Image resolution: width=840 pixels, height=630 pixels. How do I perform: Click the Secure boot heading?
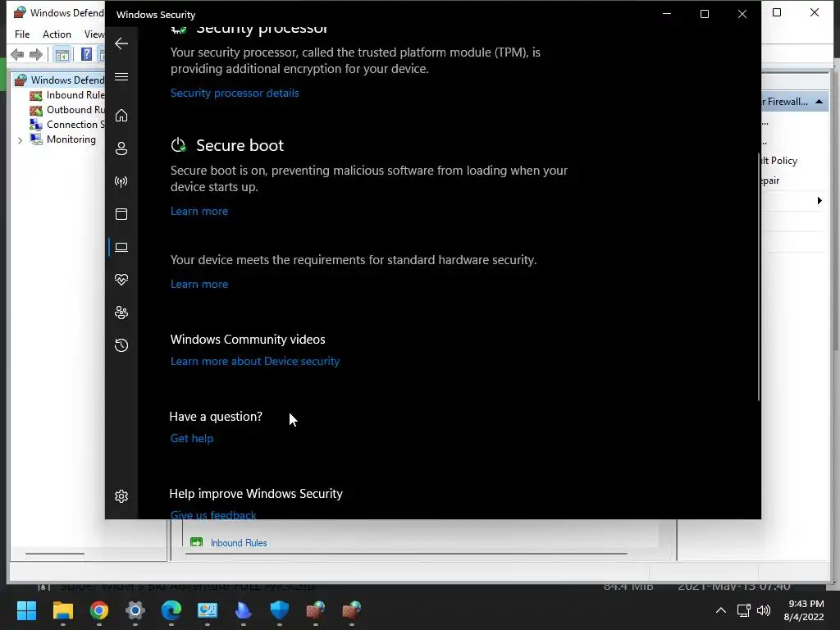[x=240, y=145]
